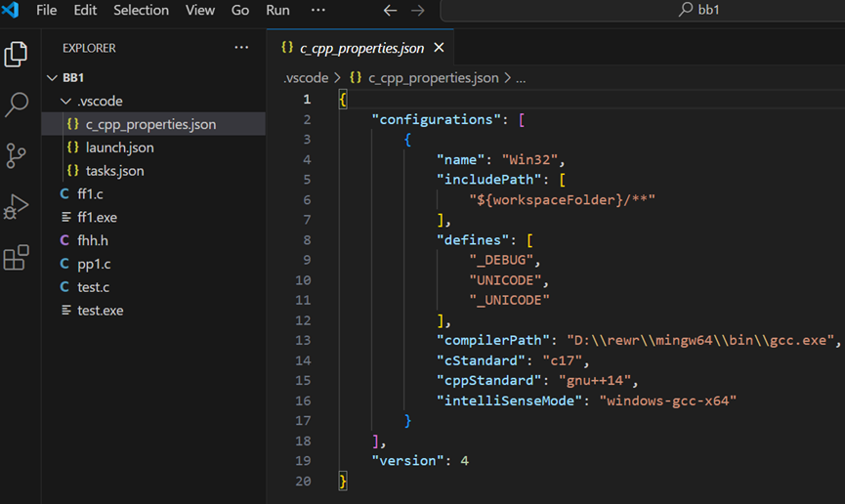Go back with the left arrow

point(390,10)
